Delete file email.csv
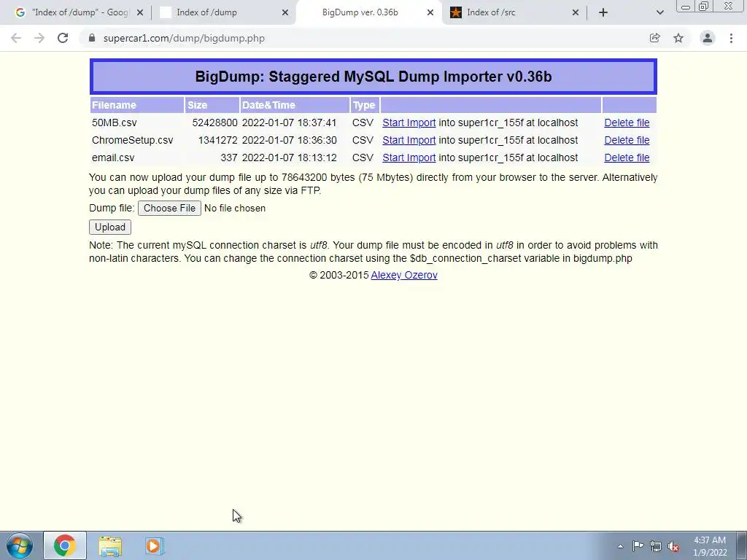The width and height of the screenshot is (747, 560). pos(627,157)
